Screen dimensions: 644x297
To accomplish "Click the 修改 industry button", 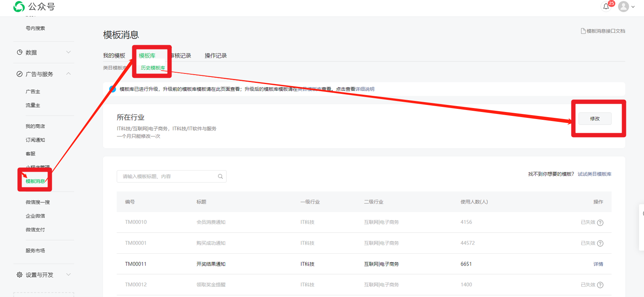I will coord(595,119).
